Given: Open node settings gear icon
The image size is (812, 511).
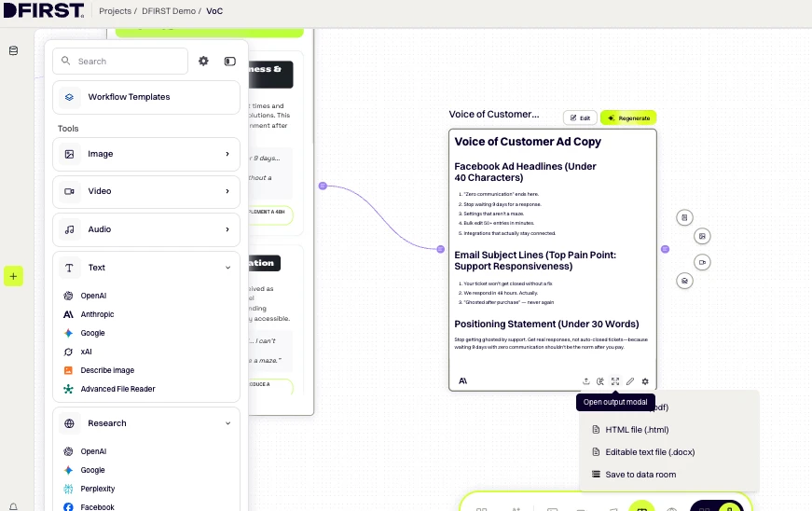Looking at the screenshot, I should point(645,381).
